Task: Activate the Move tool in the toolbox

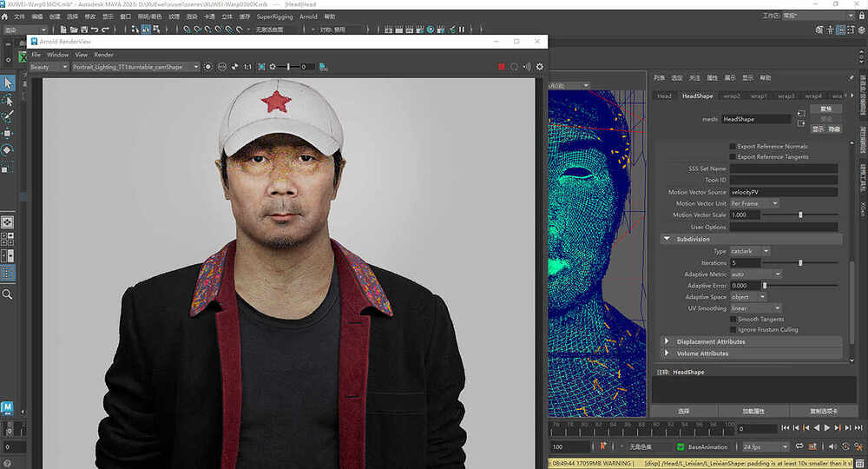Action: [x=8, y=134]
